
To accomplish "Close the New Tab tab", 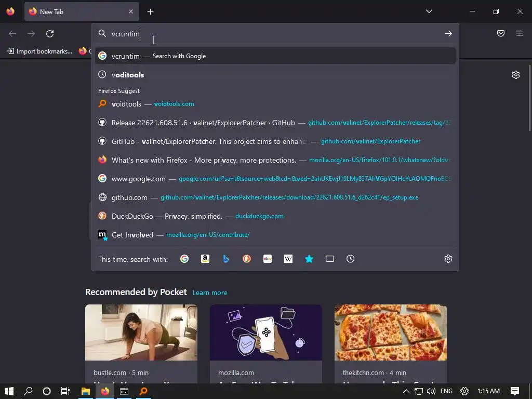I will click(131, 11).
